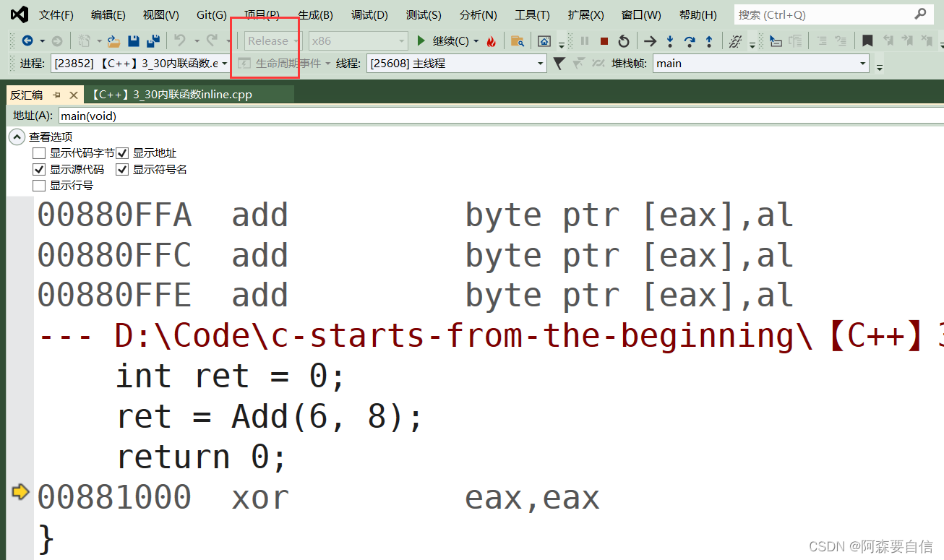Click the Undo arrow icon
This screenshot has width=944, height=560.
[180, 41]
